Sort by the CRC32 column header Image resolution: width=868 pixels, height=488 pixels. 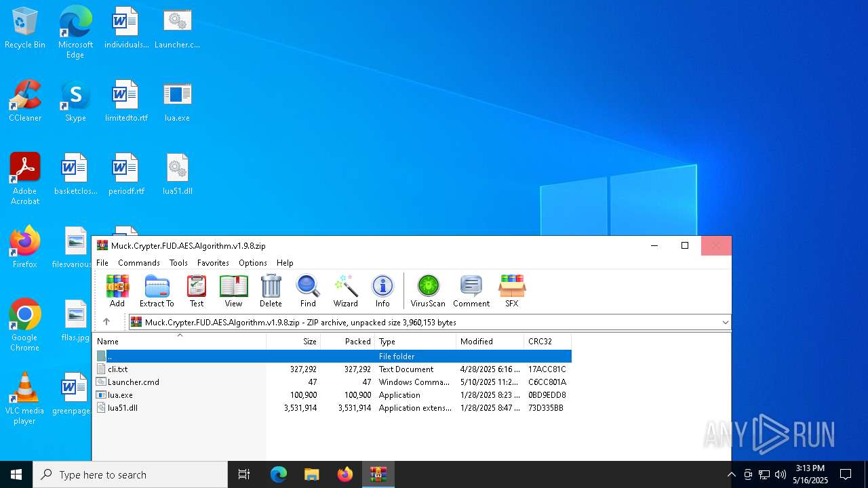click(548, 342)
